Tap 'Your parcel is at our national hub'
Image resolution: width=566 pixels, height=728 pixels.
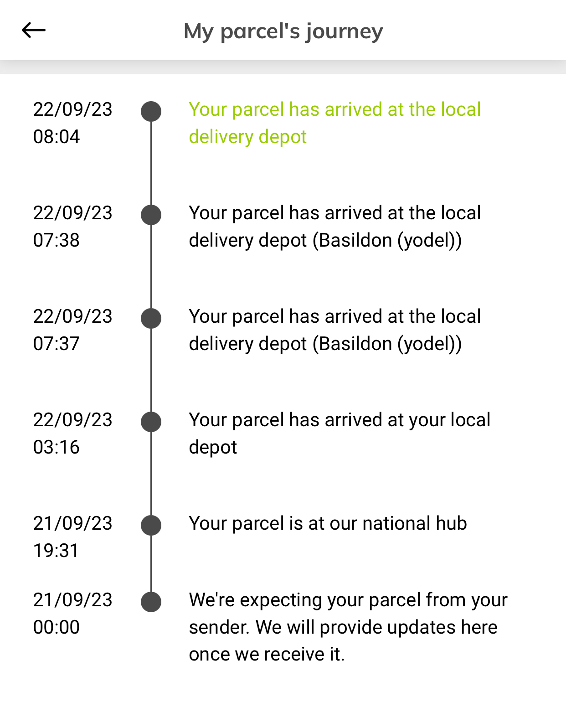click(328, 524)
